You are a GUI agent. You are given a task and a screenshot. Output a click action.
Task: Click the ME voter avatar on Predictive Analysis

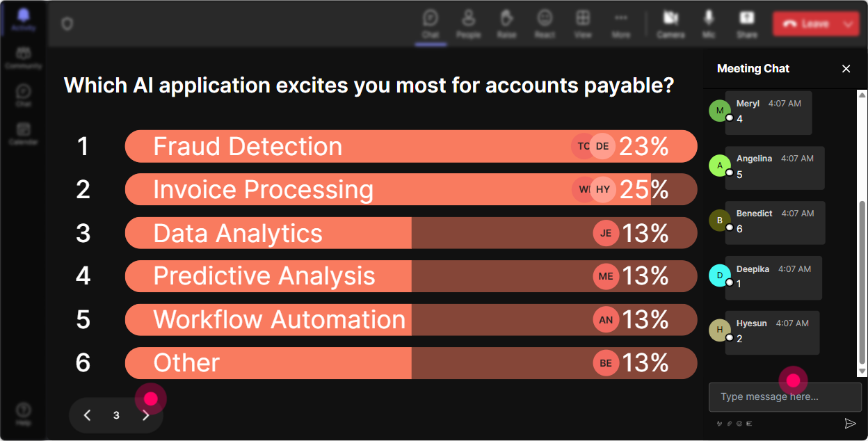(606, 276)
